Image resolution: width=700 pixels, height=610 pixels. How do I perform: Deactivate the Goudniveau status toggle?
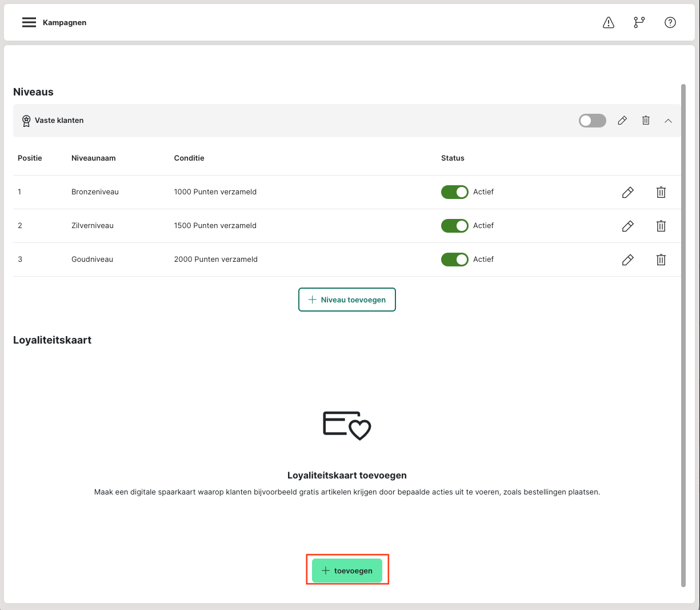(454, 260)
